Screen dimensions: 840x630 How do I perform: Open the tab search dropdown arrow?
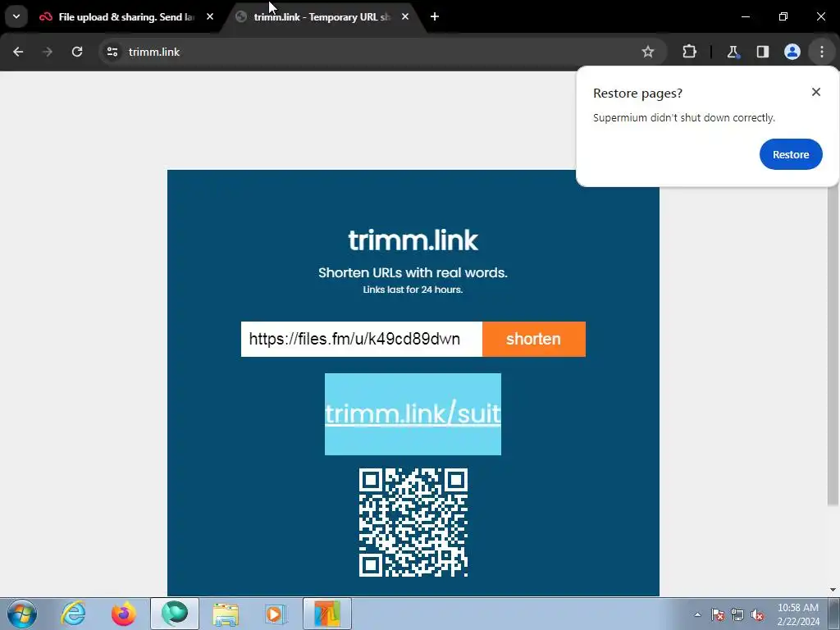tap(16, 16)
